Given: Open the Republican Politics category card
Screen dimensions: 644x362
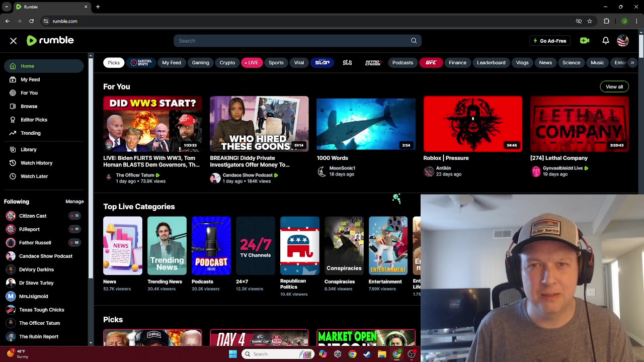Looking at the screenshot, I should pyautogui.click(x=300, y=246).
